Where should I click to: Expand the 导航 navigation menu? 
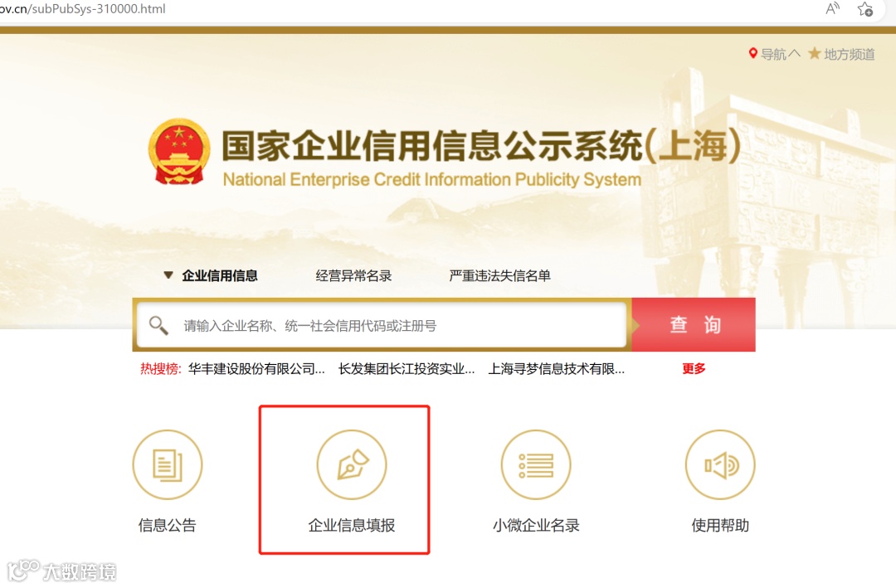click(781, 54)
